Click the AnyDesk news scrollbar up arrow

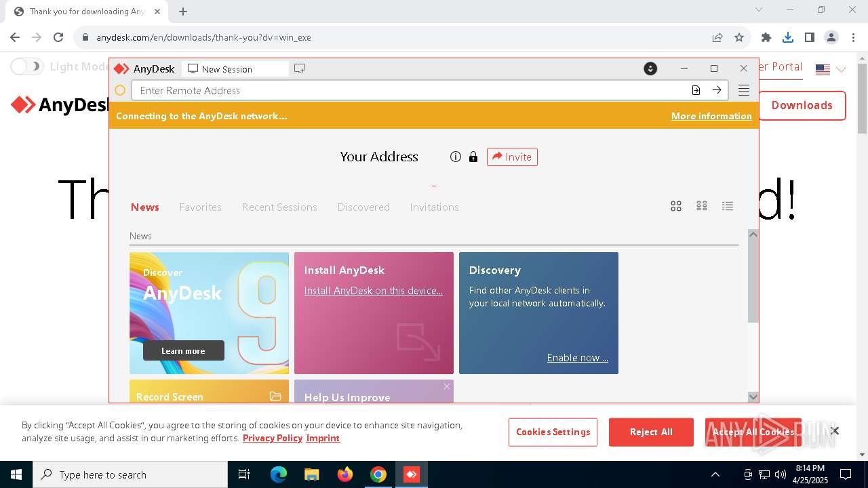[x=753, y=235]
